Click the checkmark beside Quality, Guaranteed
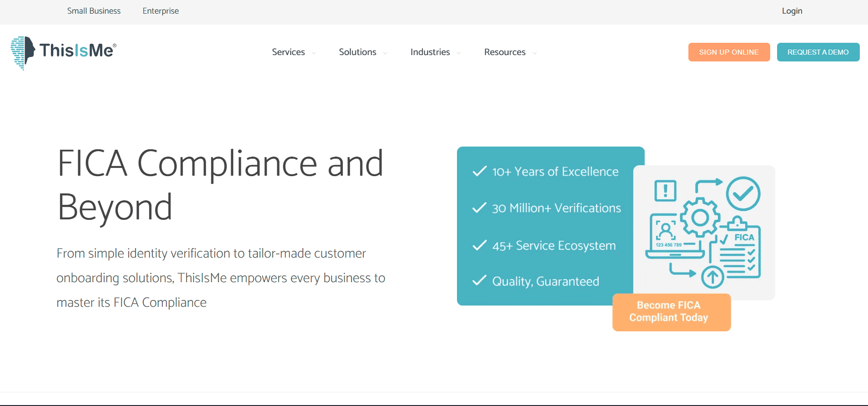 pyautogui.click(x=479, y=281)
